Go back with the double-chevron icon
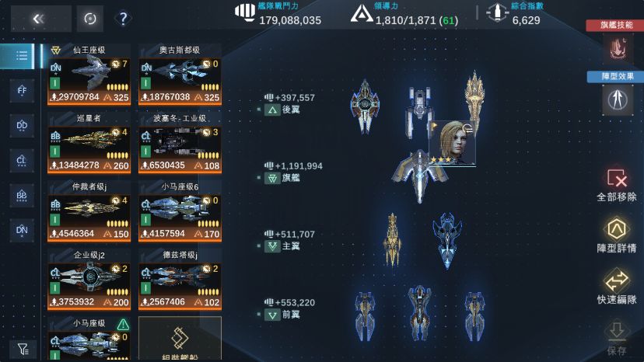The width and height of the screenshot is (644, 362). point(39,19)
